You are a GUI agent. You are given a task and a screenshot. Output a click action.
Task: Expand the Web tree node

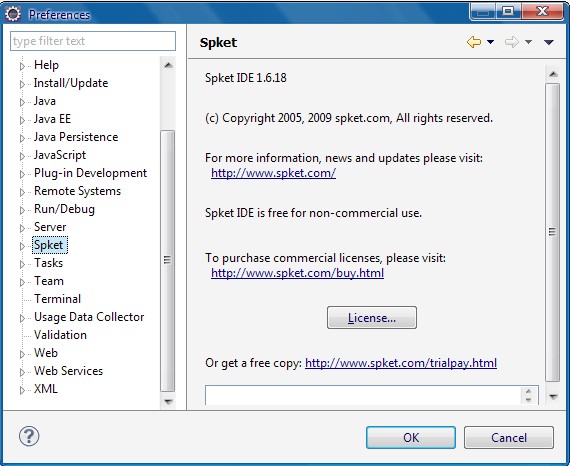22,354
